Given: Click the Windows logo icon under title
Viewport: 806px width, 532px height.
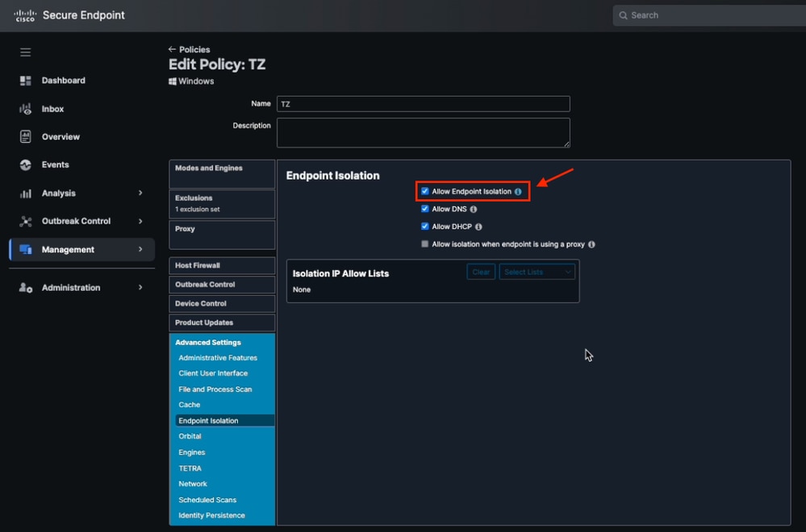Looking at the screenshot, I should coord(172,81).
